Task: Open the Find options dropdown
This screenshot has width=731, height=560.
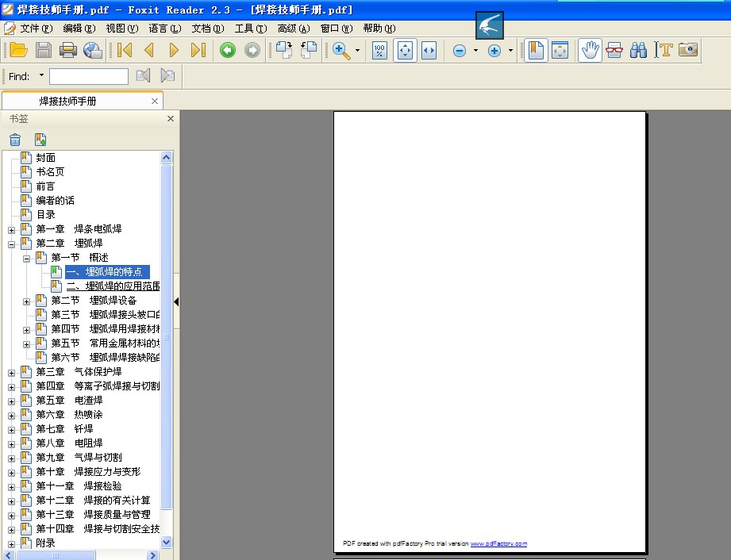Action: 41,75
